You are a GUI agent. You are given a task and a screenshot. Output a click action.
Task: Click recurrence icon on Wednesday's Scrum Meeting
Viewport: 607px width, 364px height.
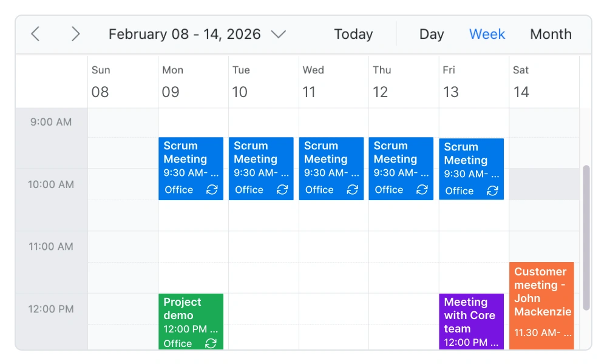click(x=351, y=190)
